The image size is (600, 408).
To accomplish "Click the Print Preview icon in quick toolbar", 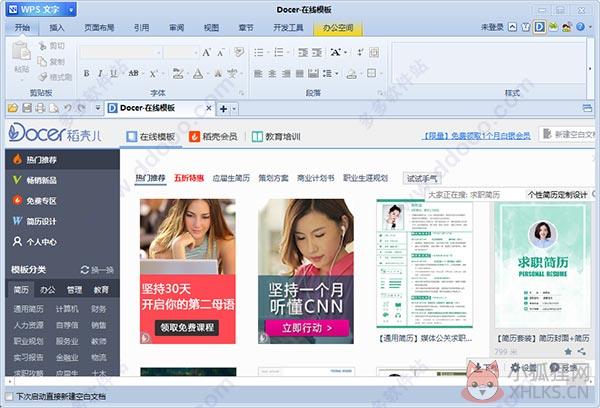I will tap(53, 108).
